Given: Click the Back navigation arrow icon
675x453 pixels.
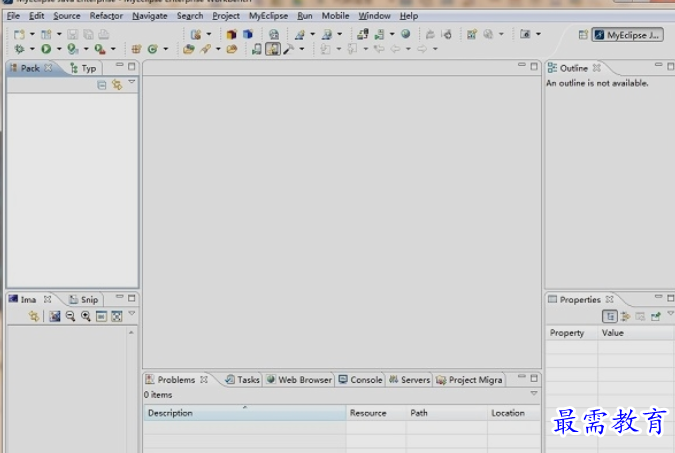Looking at the screenshot, I should coord(395,49).
